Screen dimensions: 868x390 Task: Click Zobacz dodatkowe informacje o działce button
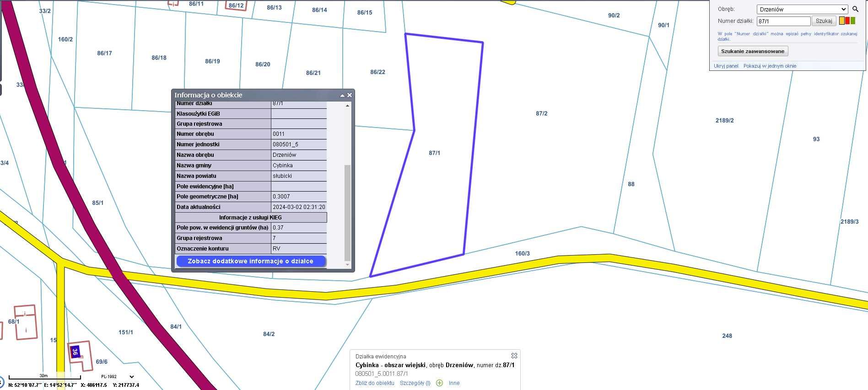point(251,261)
